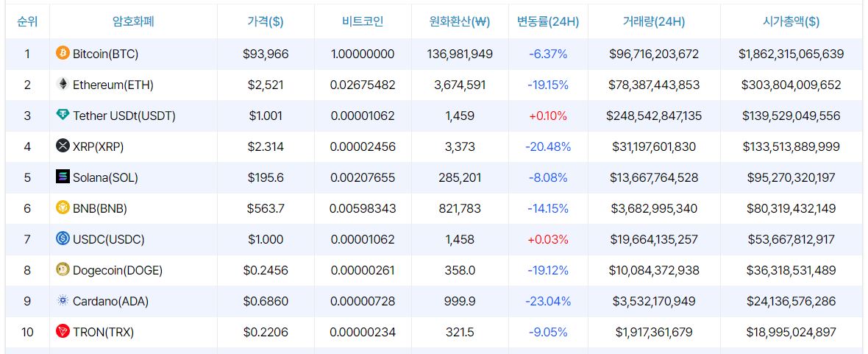Select BNB price $563.7
Screen dimensions: 868x354
click(266, 209)
